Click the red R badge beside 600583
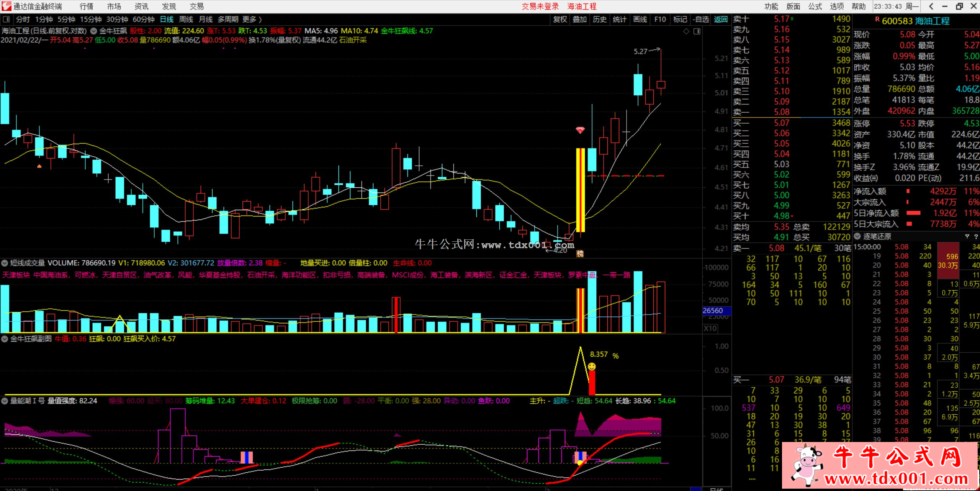 pos(877,19)
